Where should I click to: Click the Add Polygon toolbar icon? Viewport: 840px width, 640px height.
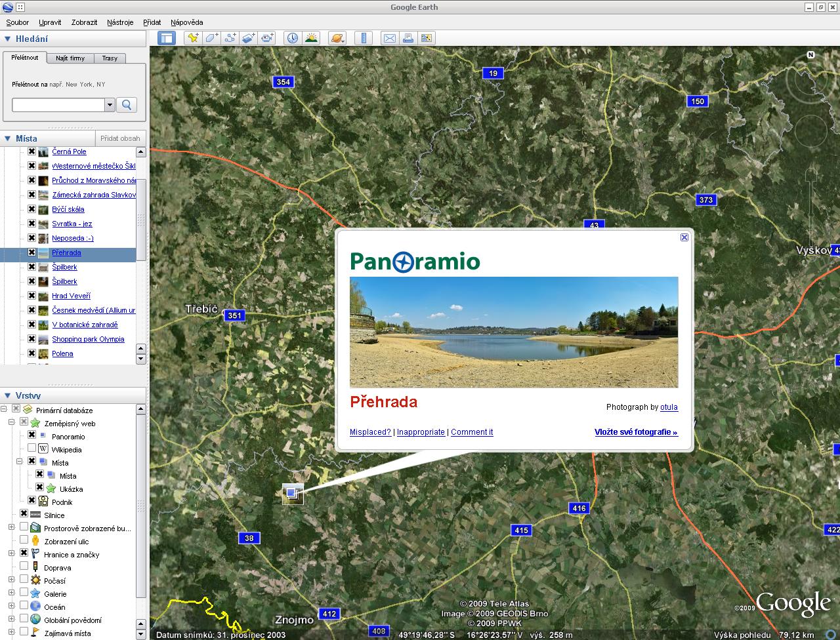click(x=211, y=38)
